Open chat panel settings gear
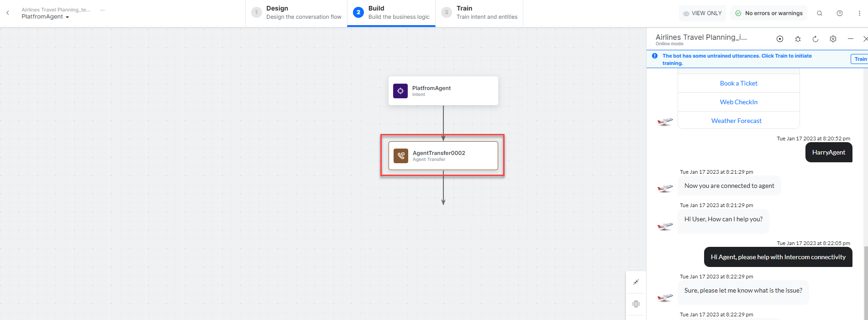The width and height of the screenshot is (868, 320). [x=833, y=39]
